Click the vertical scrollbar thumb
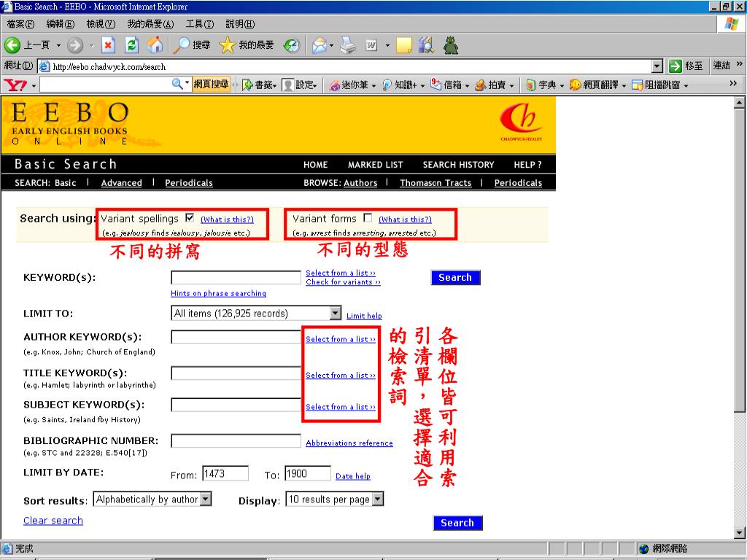Screen dimensions: 747x560 [x=740, y=260]
